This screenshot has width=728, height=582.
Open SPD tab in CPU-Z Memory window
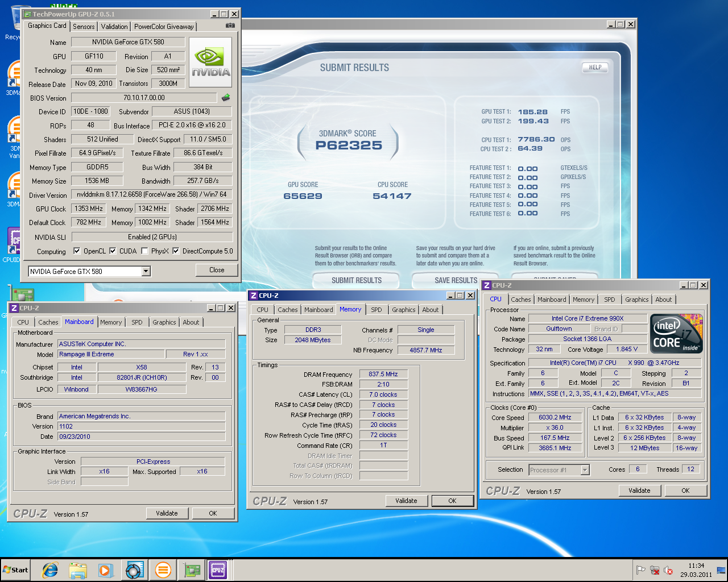pyautogui.click(x=377, y=310)
